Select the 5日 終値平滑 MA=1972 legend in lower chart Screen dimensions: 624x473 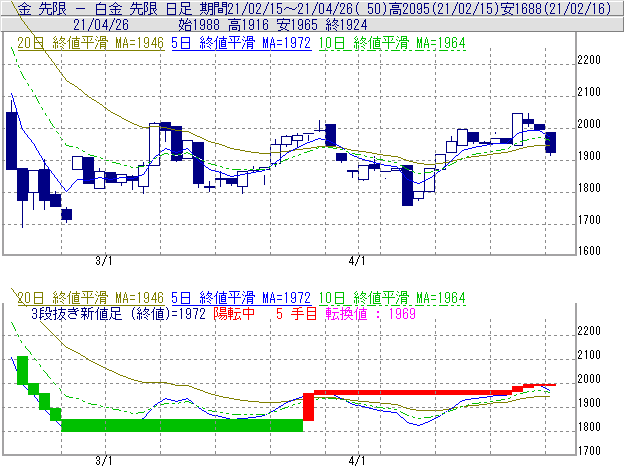click(241, 298)
